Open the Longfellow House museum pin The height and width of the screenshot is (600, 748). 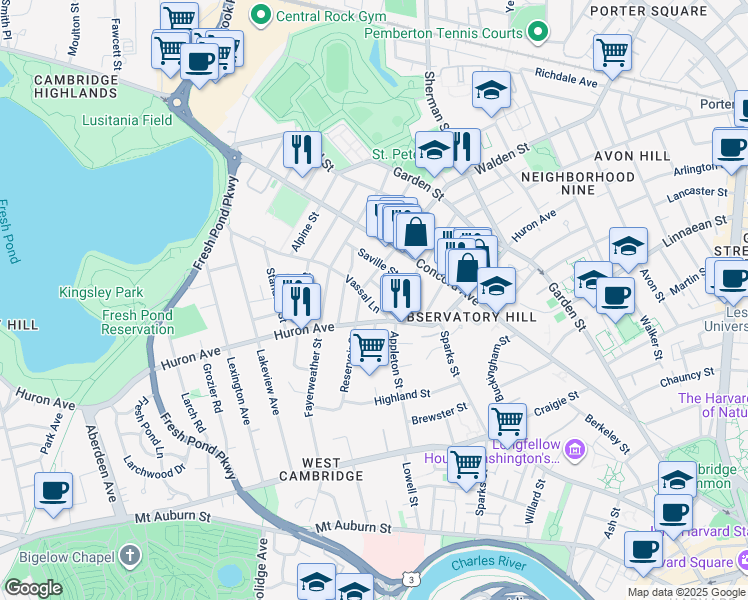pos(575,450)
